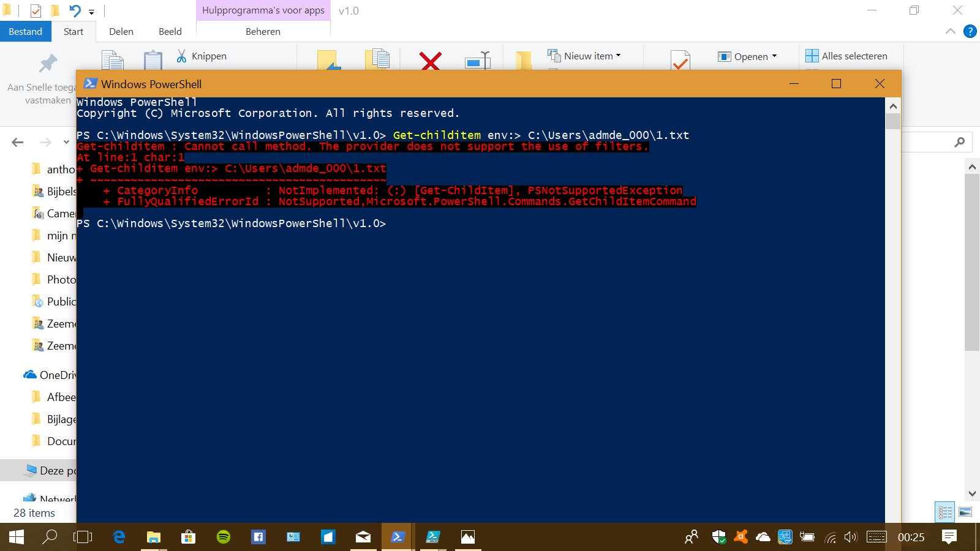Click the taskbar search magnifier

49,537
